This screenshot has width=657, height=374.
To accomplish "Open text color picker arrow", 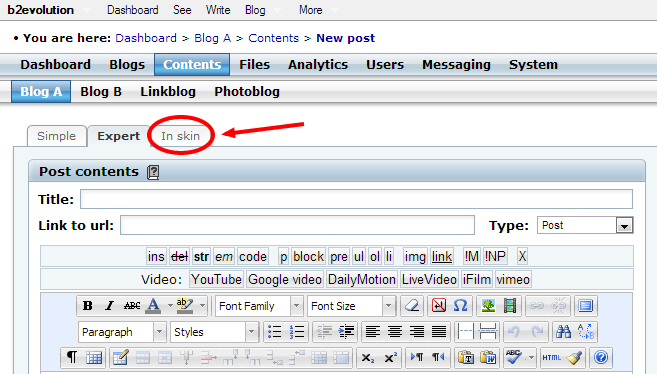I will [x=170, y=306].
